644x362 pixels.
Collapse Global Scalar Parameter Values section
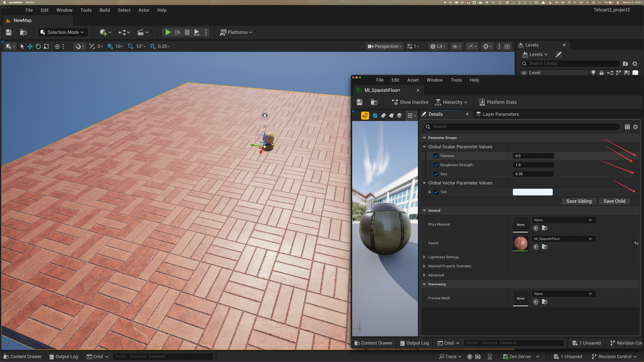coord(424,147)
